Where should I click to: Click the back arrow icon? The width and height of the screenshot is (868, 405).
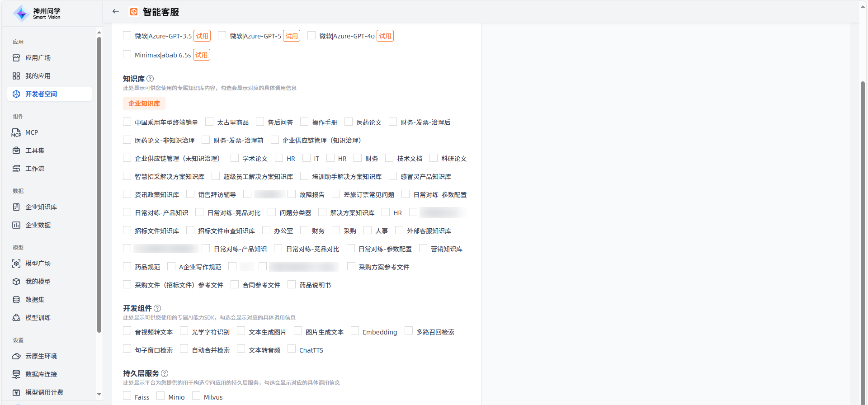[116, 12]
